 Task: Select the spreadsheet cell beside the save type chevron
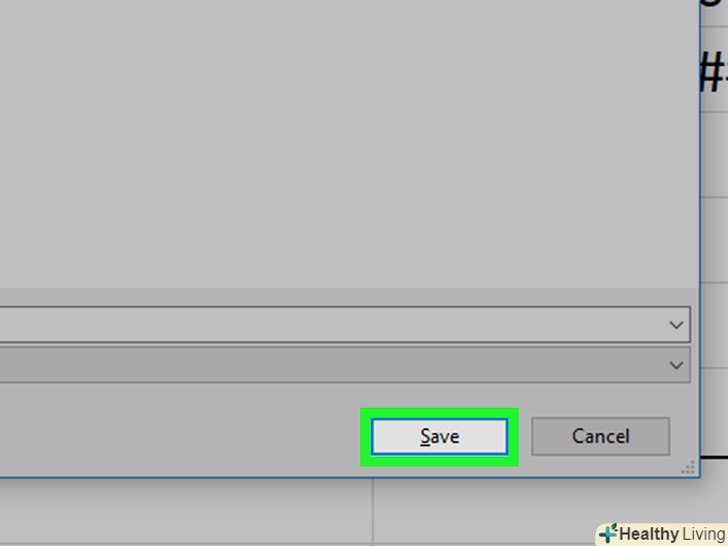click(x=714, y=412)
